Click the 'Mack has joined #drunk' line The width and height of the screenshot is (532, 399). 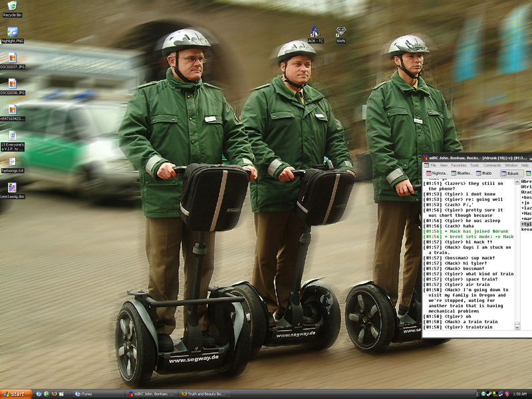coord(465,231)
